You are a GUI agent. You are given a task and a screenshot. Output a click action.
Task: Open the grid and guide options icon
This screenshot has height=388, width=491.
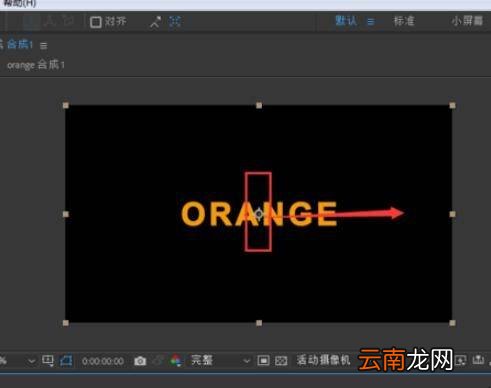pos(48,361)
